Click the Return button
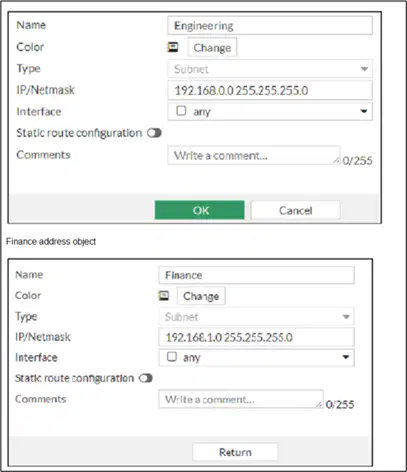This screenshot has width=407, height=472. (235, 452)
